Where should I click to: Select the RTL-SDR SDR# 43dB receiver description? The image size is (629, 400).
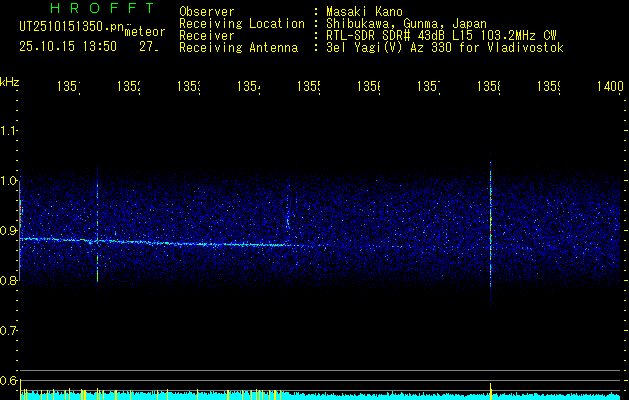tap(441, 36)
